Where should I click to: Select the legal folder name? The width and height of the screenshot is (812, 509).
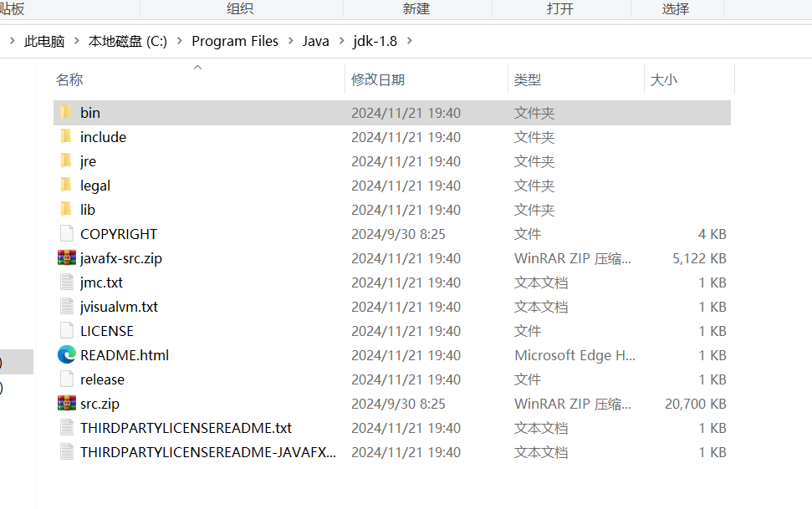point(95,186)
